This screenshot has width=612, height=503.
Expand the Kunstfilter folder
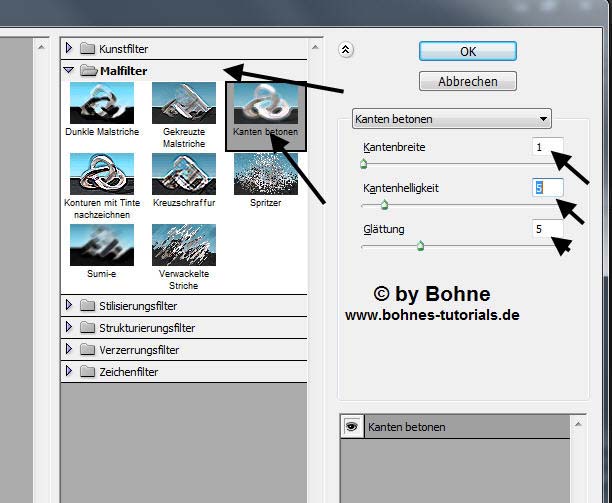69,48
